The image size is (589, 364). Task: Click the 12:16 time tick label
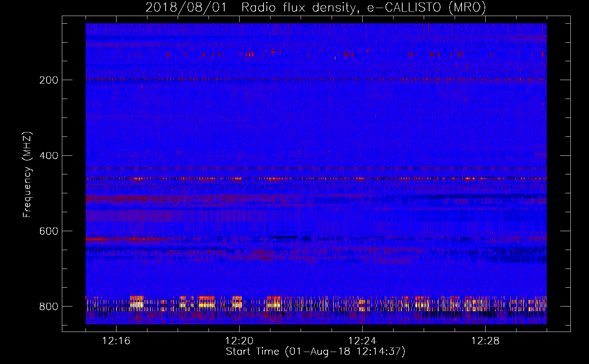[x=116, y=341]
